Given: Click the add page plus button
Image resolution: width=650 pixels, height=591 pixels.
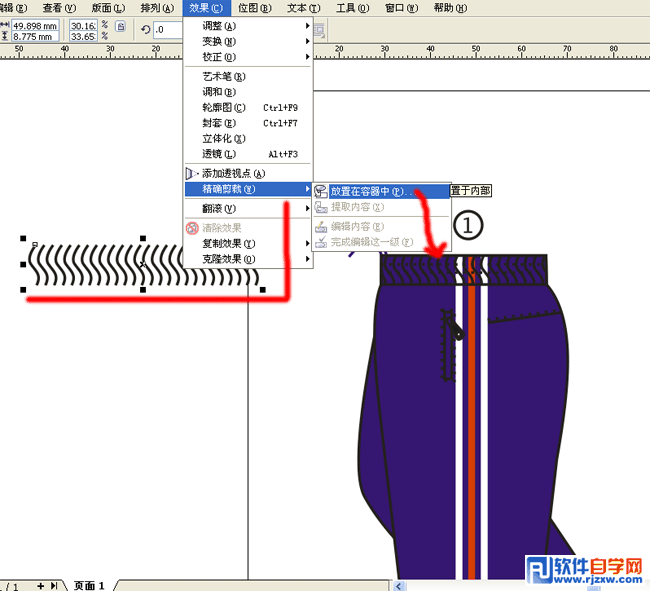Looking at the screenshot, I should [x=40, y=586].
